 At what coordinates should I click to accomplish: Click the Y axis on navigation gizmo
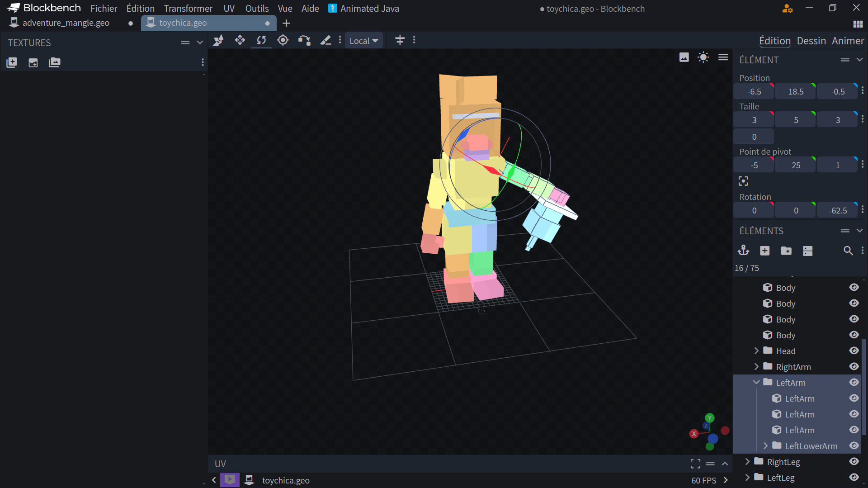click(710, 418)
